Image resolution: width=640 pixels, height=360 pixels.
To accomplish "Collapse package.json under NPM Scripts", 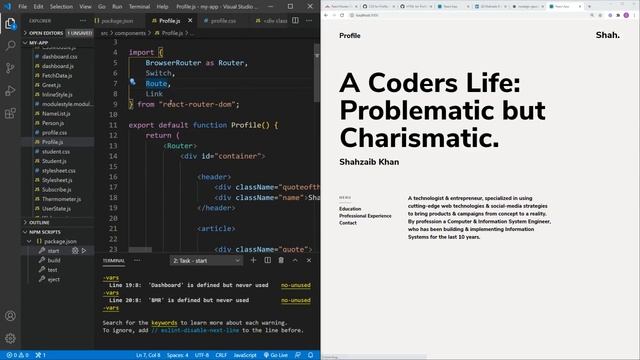I will click(x=29, y=241).
